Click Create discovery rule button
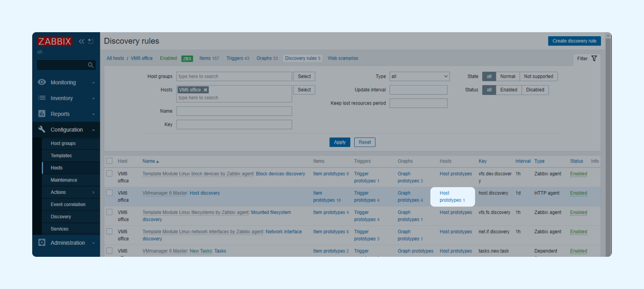Screen dimensions: 644x289 [574, 41]
